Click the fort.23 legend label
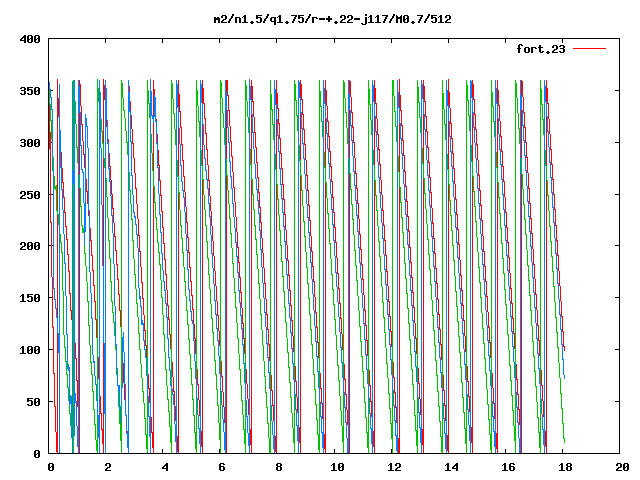Viewport: 640px width, 480px height. (x=541, y=49)
